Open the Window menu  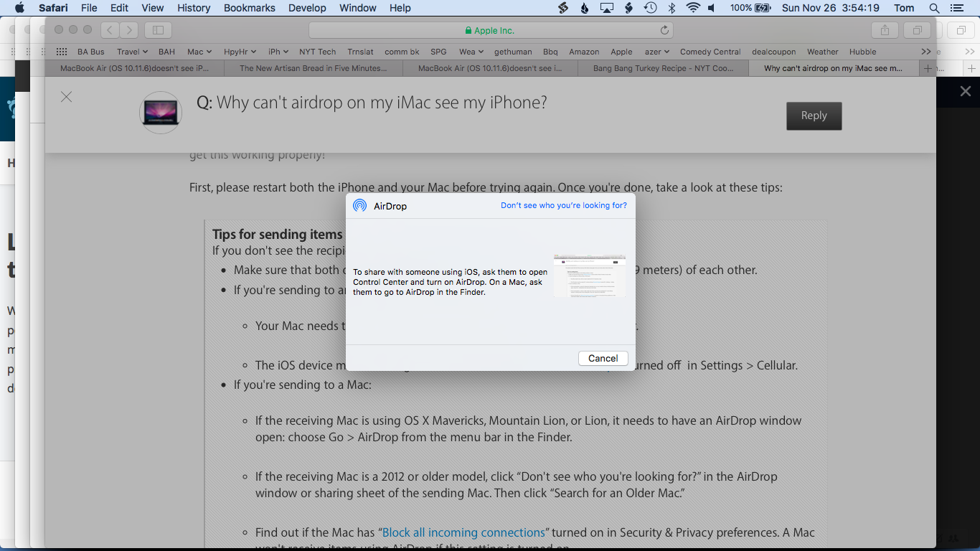[357, 8]
